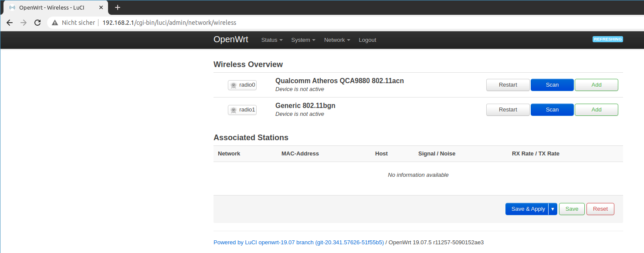Reload the page with the refresh icon
The image size is (644, 253).
click(x=37, y=23)
